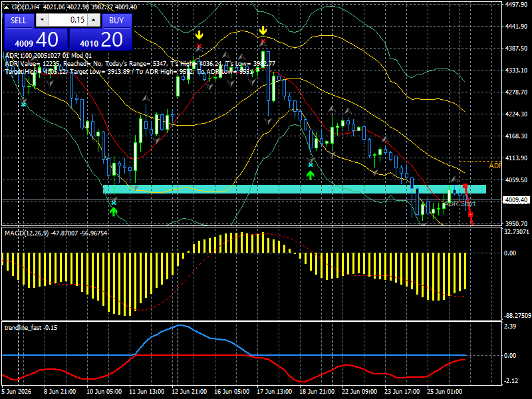
Task: Click the BUY button
Action: click(116, 21)
